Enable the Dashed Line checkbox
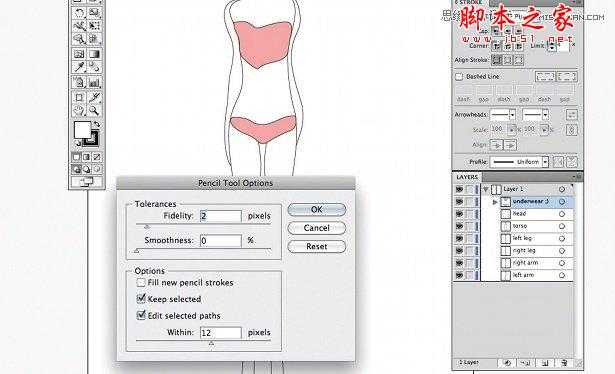This screenshot has height=374, width=615. (459, 76)
